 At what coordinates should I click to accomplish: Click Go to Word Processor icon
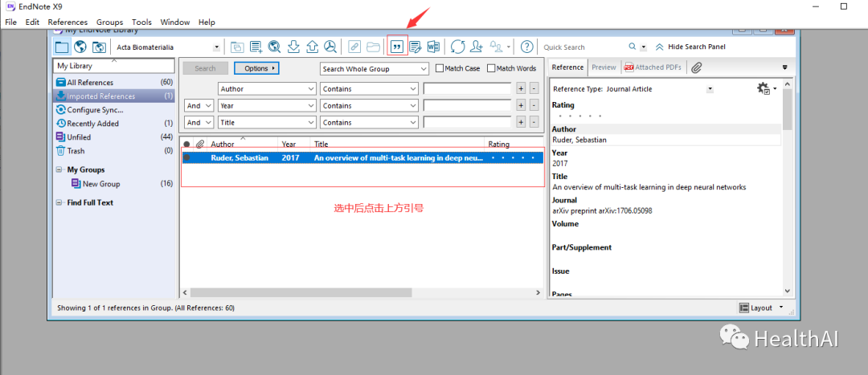point(433,47)
